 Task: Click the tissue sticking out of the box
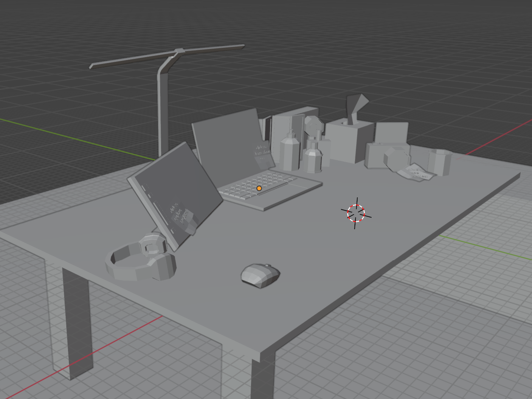pyautogui.click(x=356, y=107)
